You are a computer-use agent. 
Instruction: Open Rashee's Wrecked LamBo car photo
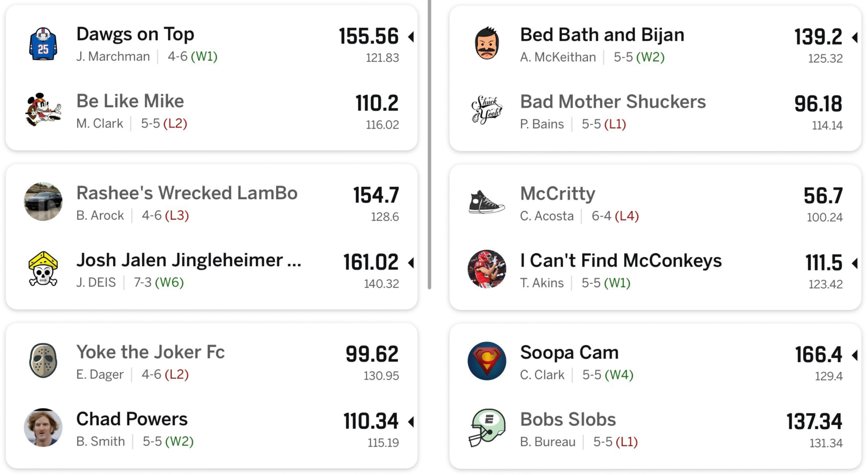[x=43, y=202]
